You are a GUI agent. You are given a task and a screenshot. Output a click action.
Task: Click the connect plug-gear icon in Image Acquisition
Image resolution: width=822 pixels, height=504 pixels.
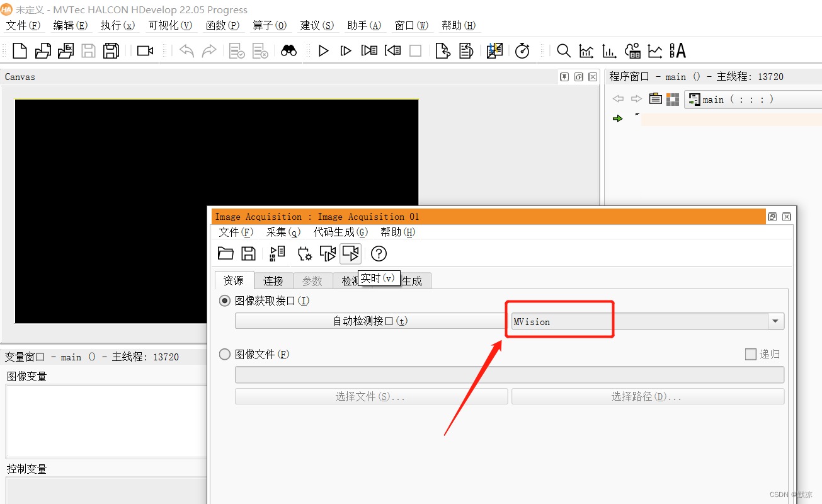tap(305, 253)
